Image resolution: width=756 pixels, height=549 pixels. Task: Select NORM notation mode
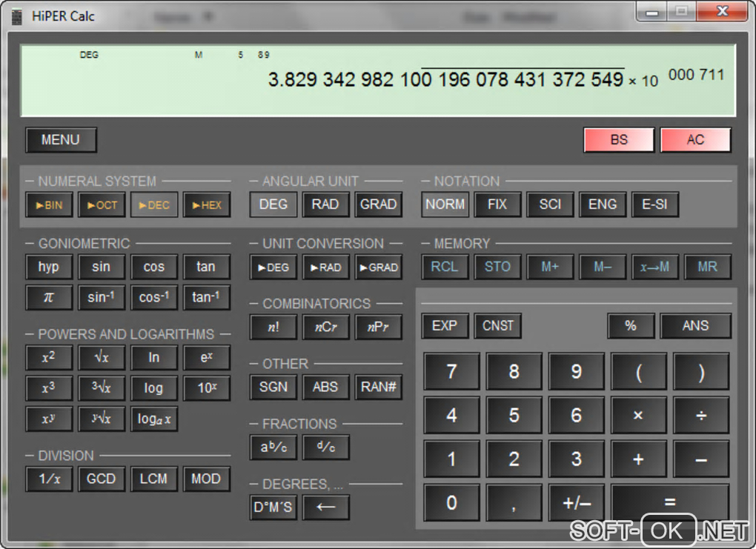445,204
